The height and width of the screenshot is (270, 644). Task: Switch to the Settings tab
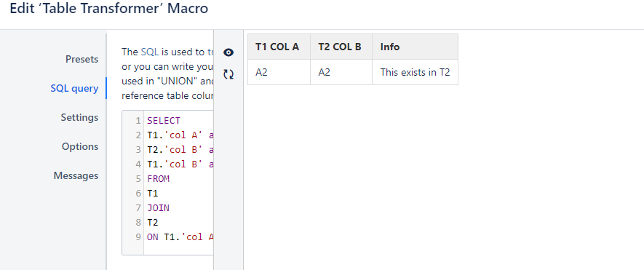coord(79,118)
